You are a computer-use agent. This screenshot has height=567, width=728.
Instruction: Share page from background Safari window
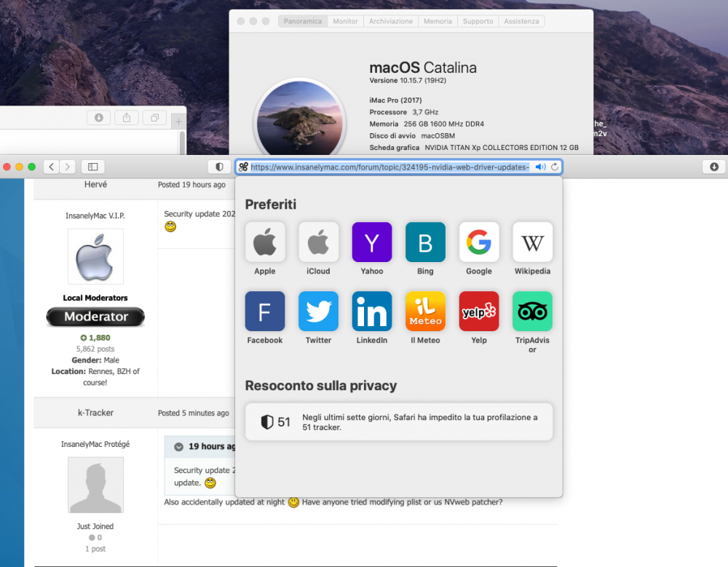(x=127, y=117)
